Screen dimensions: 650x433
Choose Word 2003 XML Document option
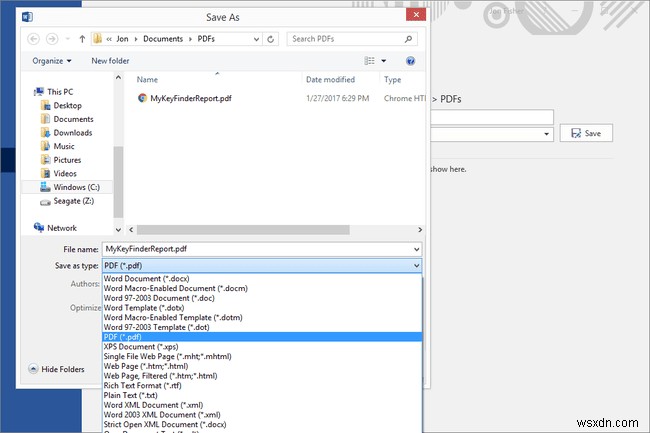tap(262, 415)
